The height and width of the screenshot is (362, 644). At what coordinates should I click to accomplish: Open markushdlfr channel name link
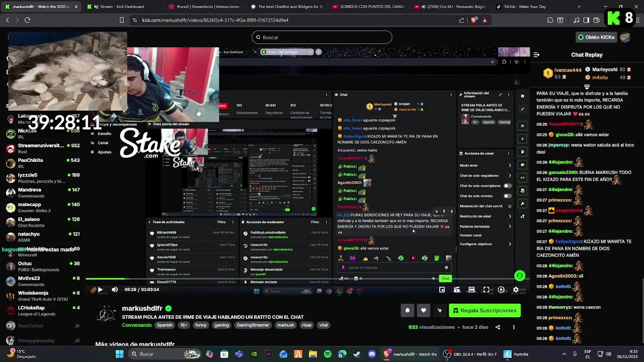(143, 308)
